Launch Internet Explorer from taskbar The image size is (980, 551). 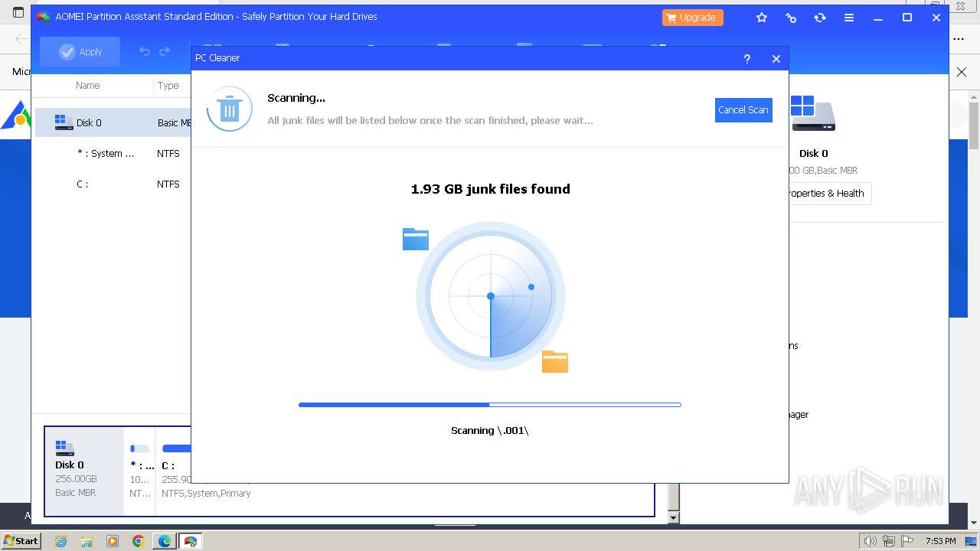click(60, 541)
